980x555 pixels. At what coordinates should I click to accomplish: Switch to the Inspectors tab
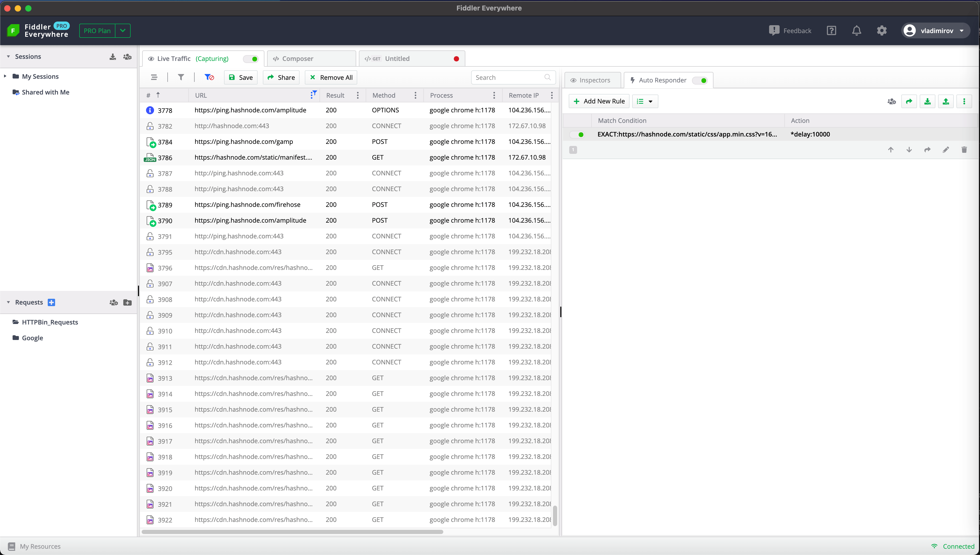(x=593, y=80)
